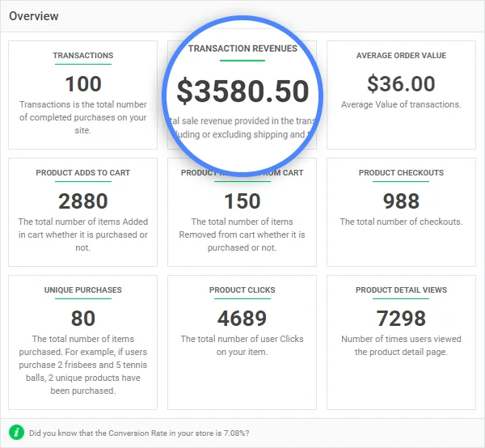
Task: Click the 150 removed from cart number
Action: (x=242, y=201)
